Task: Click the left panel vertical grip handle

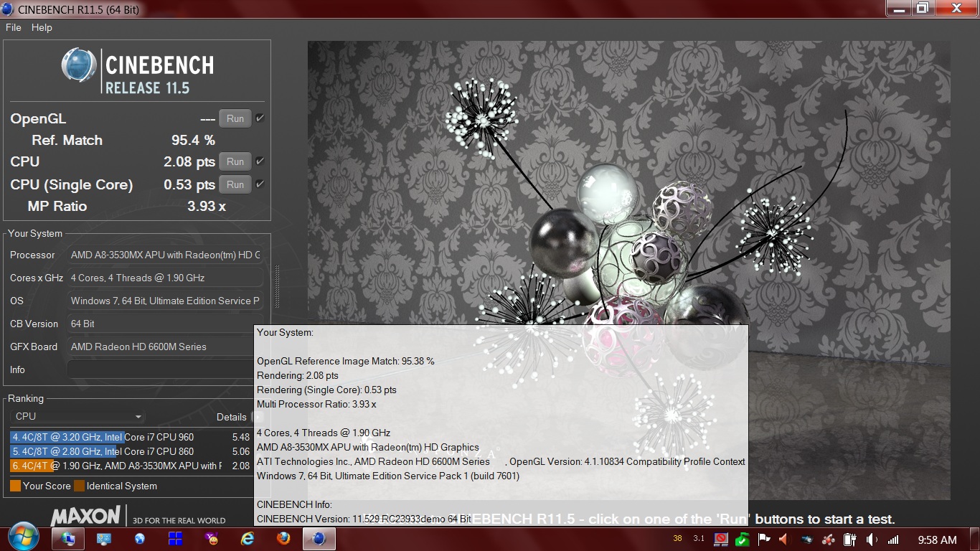Action: coord(277,286)
